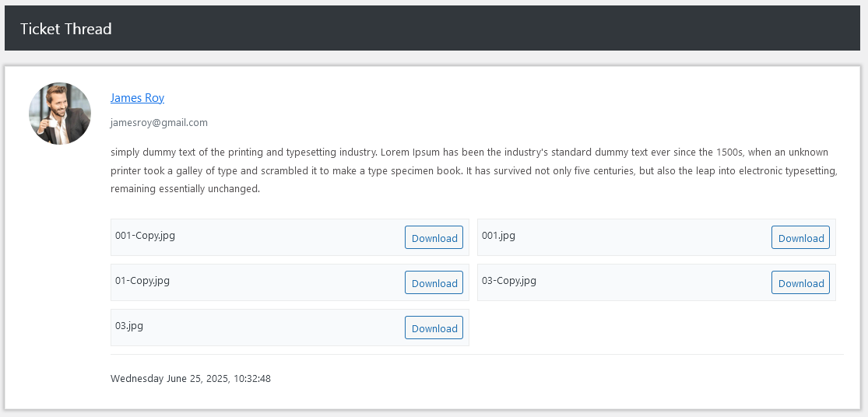Select the 001.jpg file name
Viewport: 868px width, 417px height.
coord(498,236)
